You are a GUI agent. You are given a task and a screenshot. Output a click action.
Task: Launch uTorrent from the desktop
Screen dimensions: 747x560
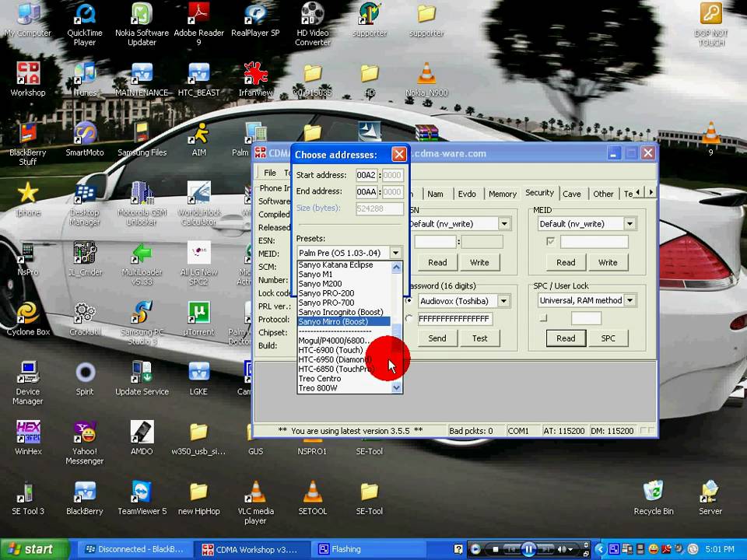[x=198, y=318]
